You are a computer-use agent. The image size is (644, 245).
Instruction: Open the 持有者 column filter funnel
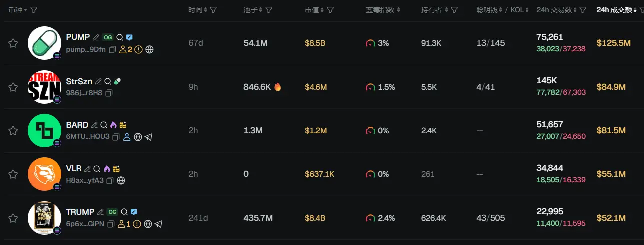(x=454, y=10)
